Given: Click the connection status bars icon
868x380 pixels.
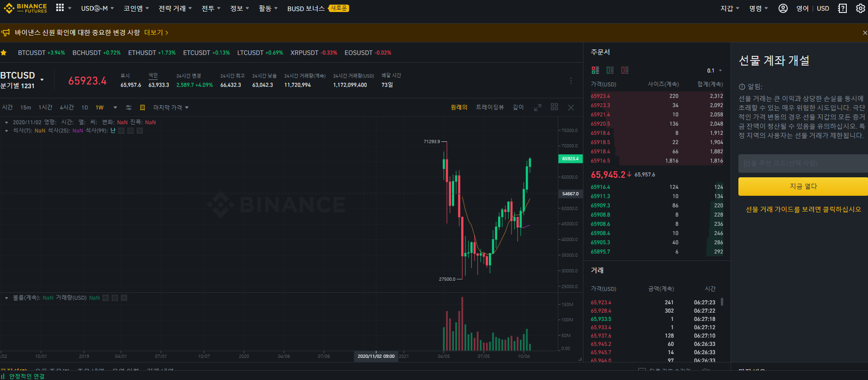Looking at the screenshot, I should (3, 376).
